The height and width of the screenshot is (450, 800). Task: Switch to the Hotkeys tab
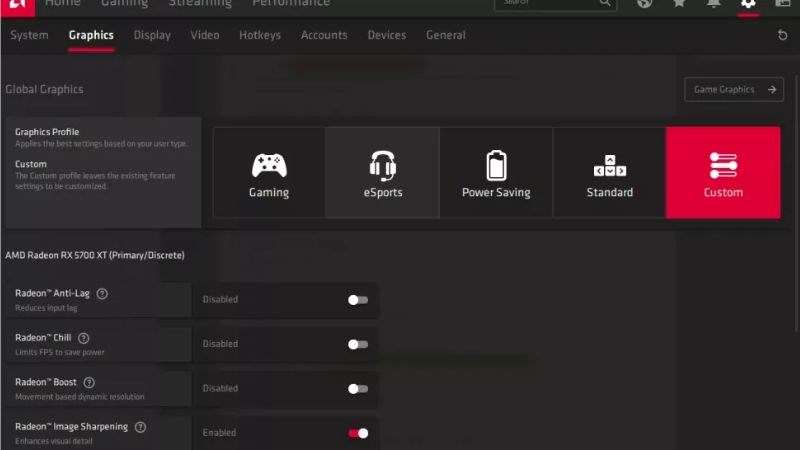260,35
